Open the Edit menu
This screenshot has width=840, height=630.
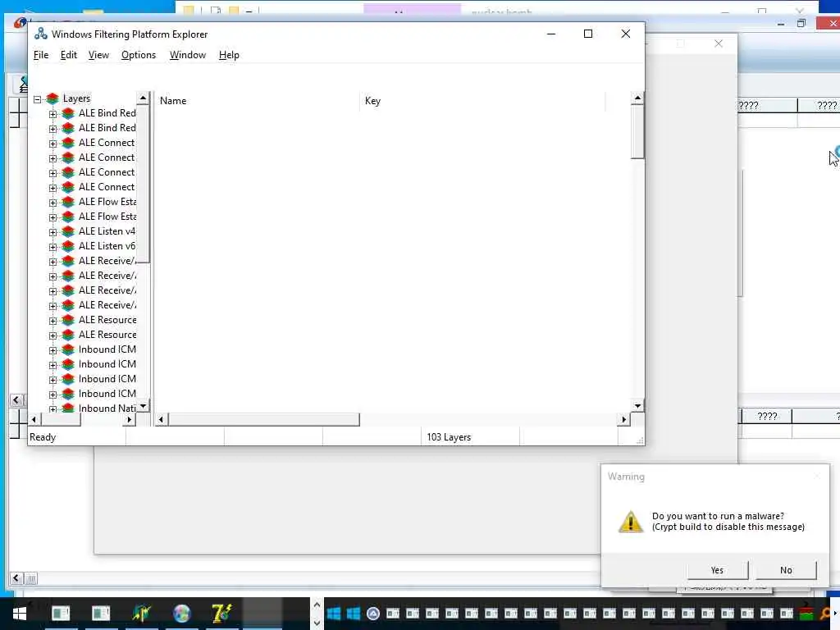coord(69,55)
